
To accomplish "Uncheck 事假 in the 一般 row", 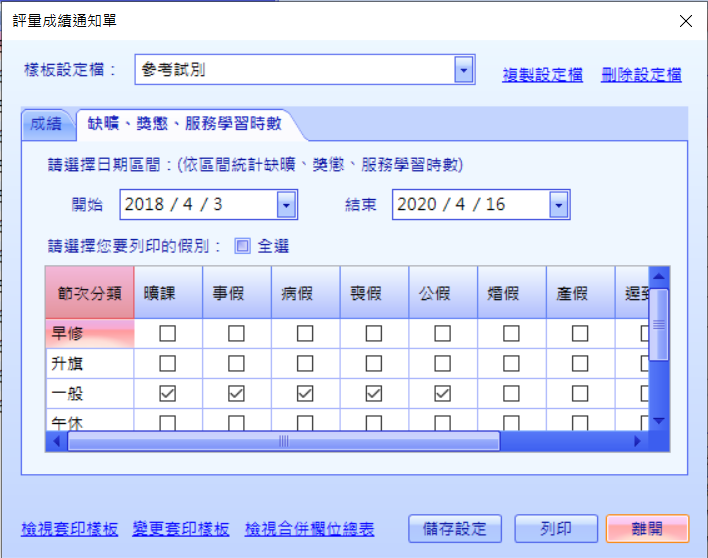I will (236, 394).
